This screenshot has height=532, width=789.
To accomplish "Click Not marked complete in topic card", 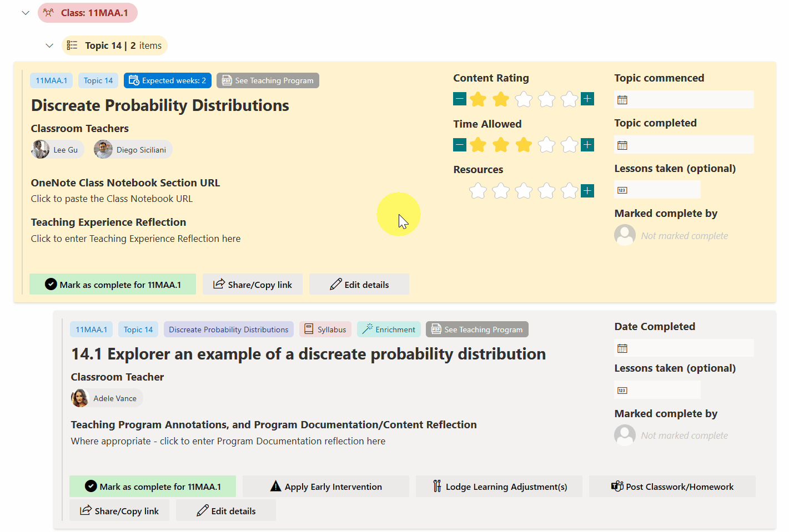I will [684, 236].
